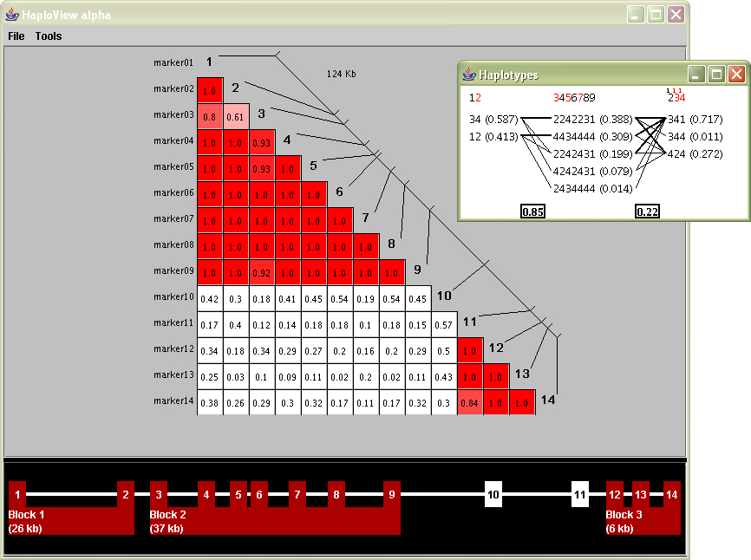The height and width of the screenshot is (560, 751).
Task: Click haplotype 424 (0.272)
Action: click(695, 154)
